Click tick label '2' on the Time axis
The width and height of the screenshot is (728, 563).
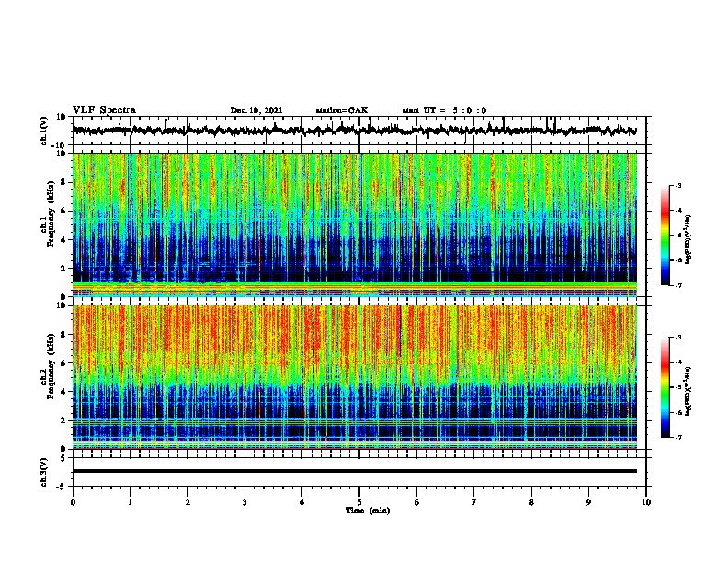pyautogui.click(x=188, y=502)
